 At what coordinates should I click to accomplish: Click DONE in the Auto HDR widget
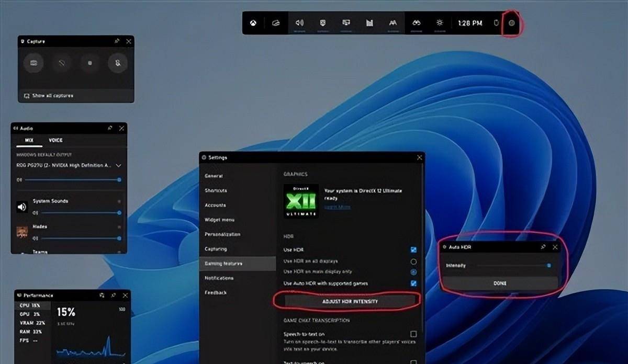coord(500,283)
